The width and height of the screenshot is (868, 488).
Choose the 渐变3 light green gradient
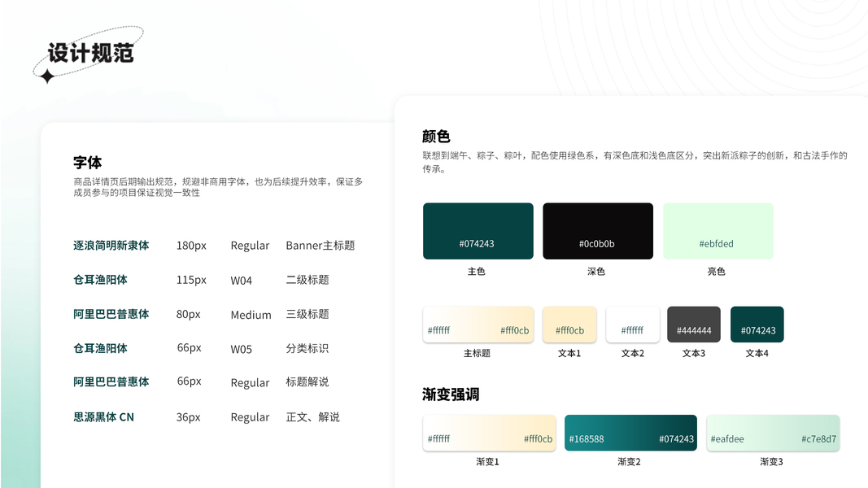pos(773,433)
